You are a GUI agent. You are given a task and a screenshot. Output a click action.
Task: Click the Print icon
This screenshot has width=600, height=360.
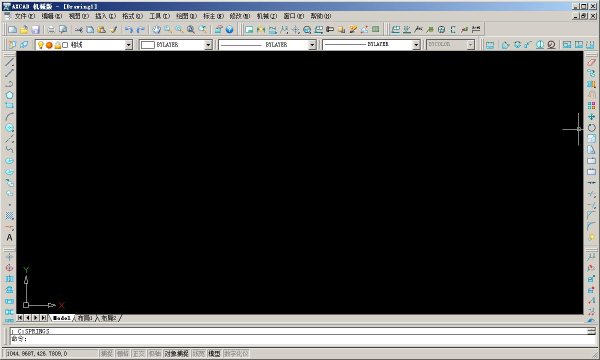pos(51,29)
